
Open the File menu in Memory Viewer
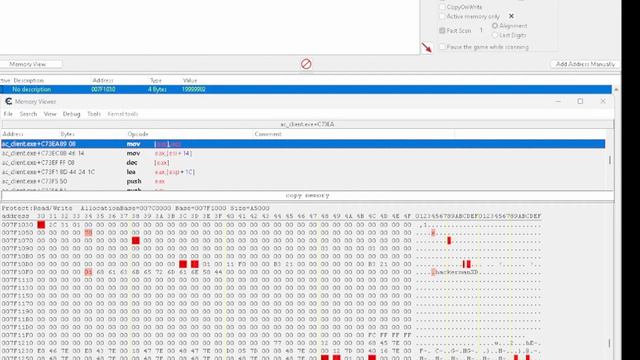point(8,114)
